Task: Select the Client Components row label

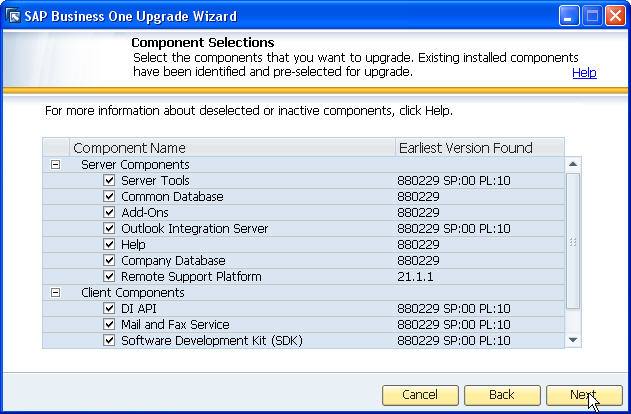Action: tap(133, 292)
